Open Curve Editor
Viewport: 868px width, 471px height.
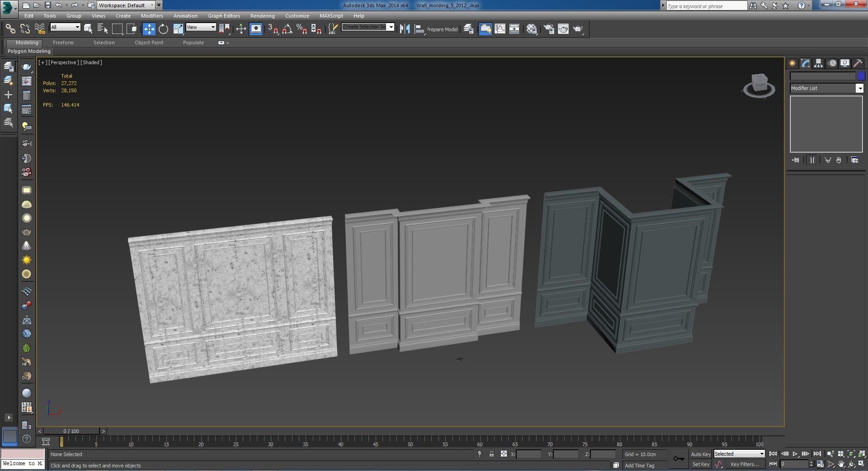click(x=500, y=29)
